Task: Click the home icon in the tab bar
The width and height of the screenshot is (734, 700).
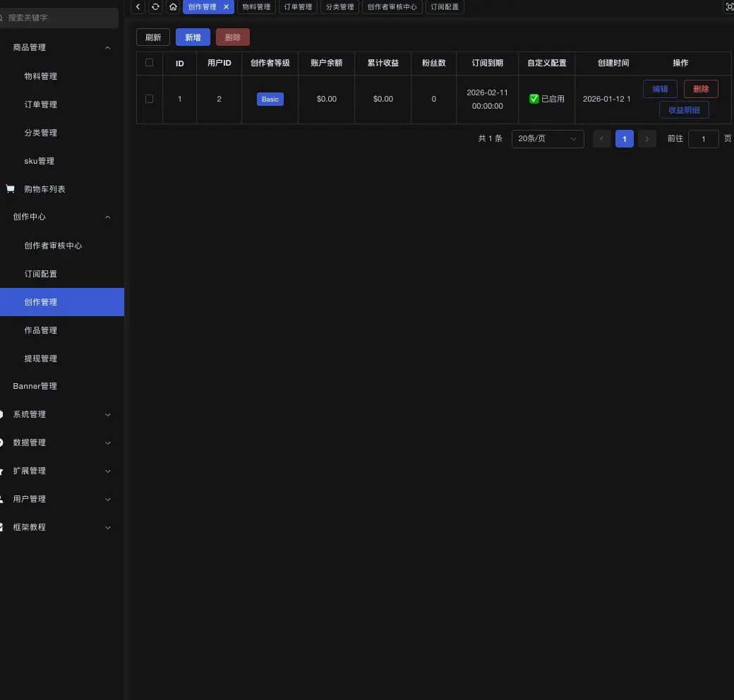Action: click(173, 7)
